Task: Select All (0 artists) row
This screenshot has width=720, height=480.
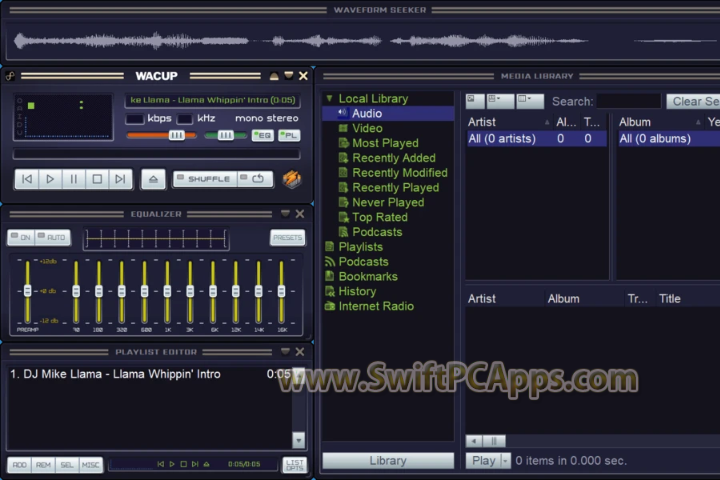Action: [x=536, y=139]
